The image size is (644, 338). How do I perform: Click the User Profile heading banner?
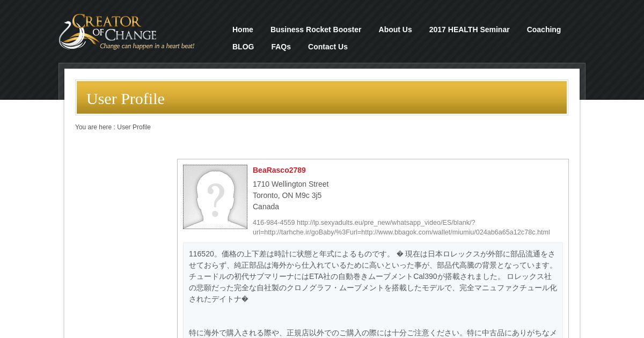coord(321,98)
